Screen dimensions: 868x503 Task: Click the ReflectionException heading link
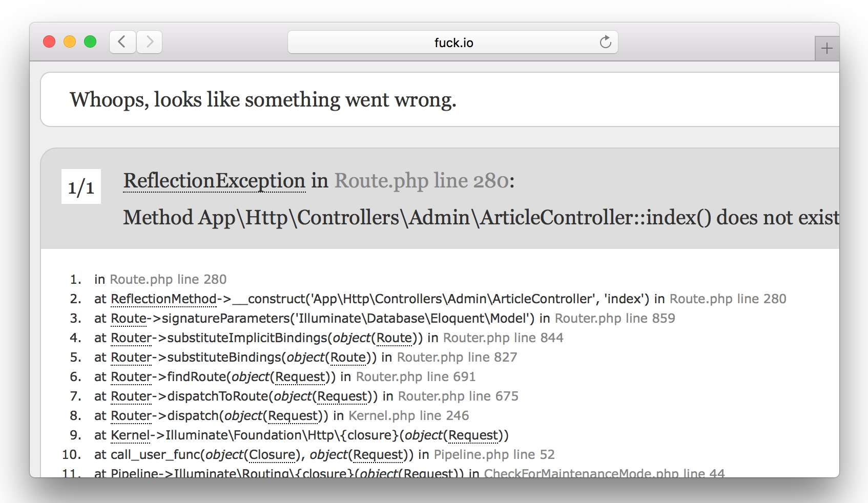click(x=214, y=181)
